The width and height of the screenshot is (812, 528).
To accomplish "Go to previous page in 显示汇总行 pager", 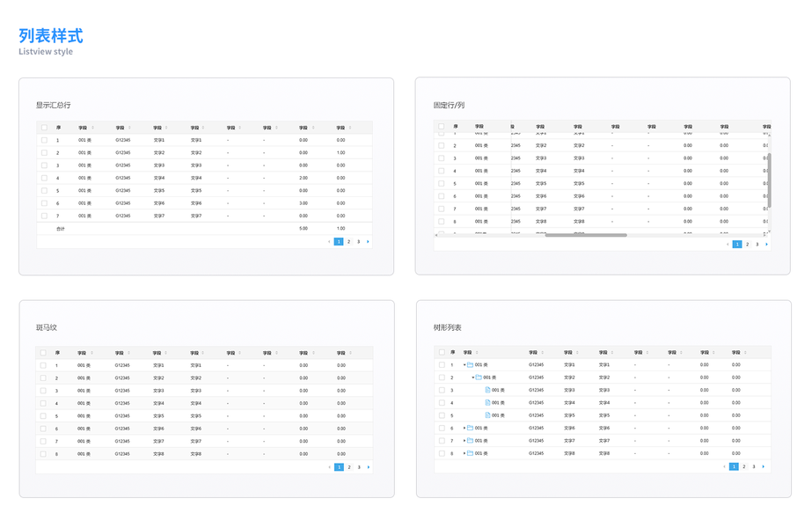I will [329, 242].
